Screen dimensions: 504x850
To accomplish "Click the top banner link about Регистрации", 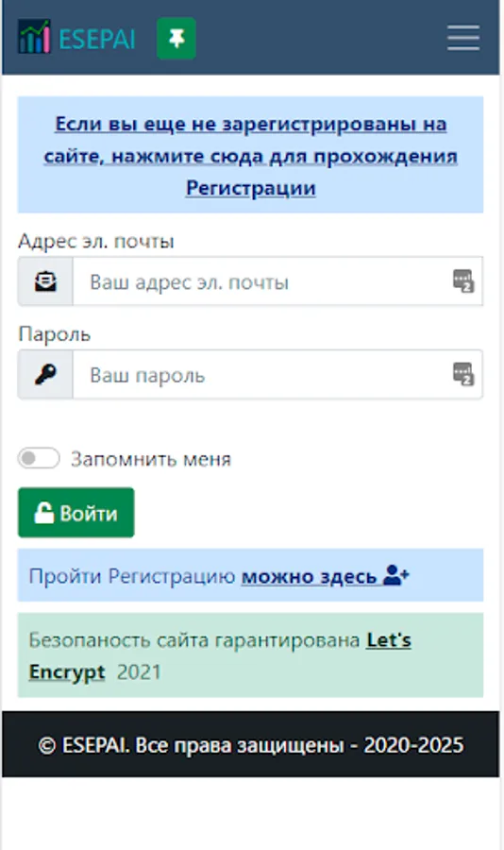I will [250, 156].
